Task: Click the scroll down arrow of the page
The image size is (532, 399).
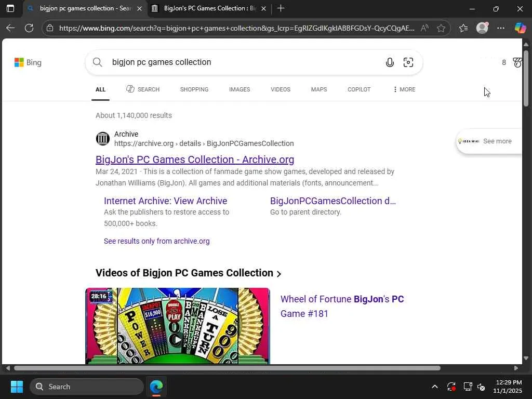Action: pyautogui.click(x=526, y=358)
